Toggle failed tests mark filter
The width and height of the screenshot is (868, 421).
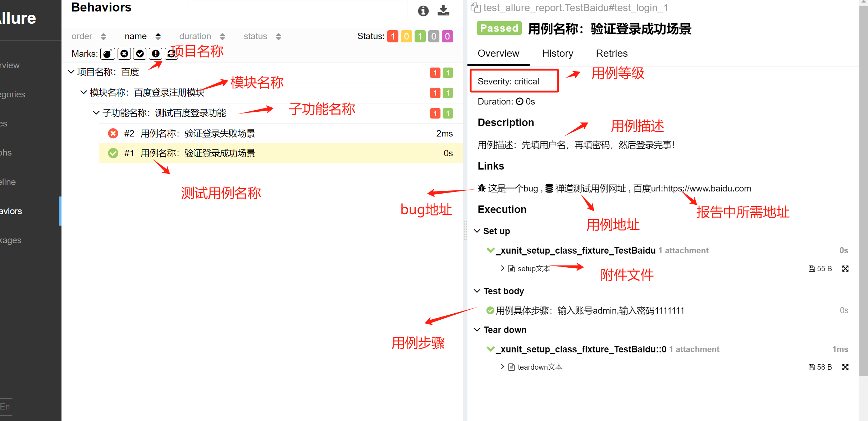[x=124, y=54]
